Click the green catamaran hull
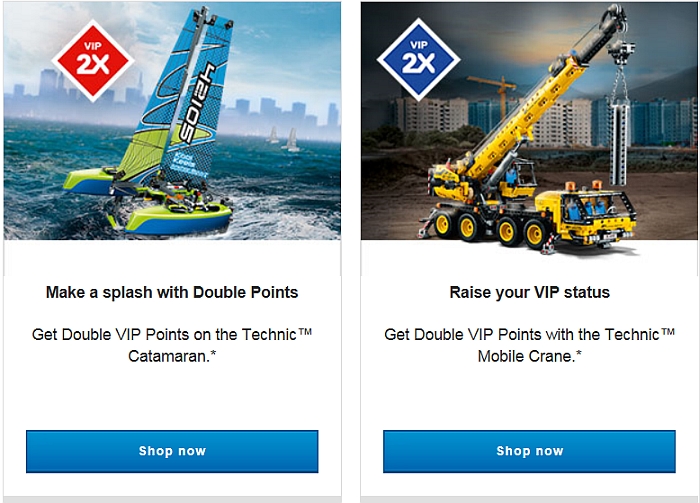Viewport: 700px width, 503px height. 178,220
